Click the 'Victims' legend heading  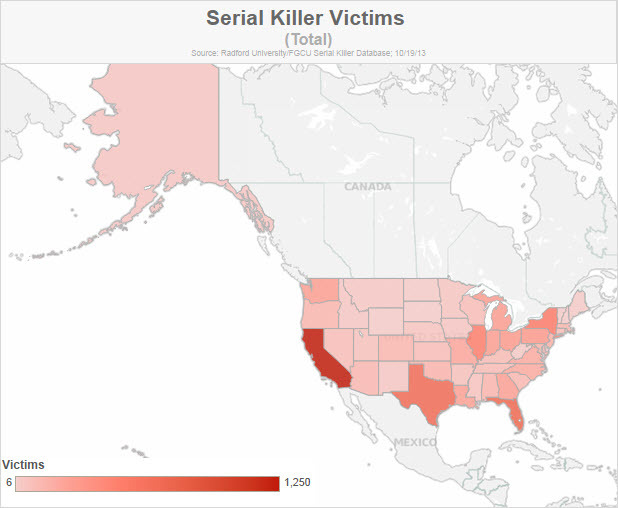click(x=24, y=465)
